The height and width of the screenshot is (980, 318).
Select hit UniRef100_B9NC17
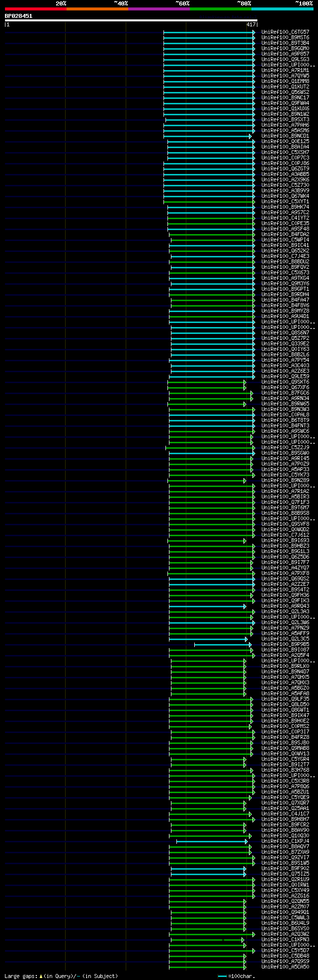click(285, 97)
